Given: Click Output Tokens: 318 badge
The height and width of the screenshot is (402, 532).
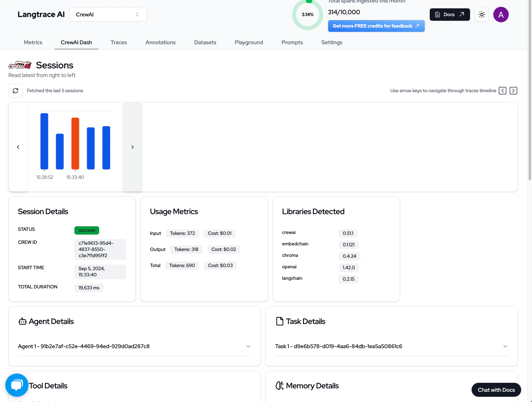Looking at the screenshot, I should pos(186,249).
